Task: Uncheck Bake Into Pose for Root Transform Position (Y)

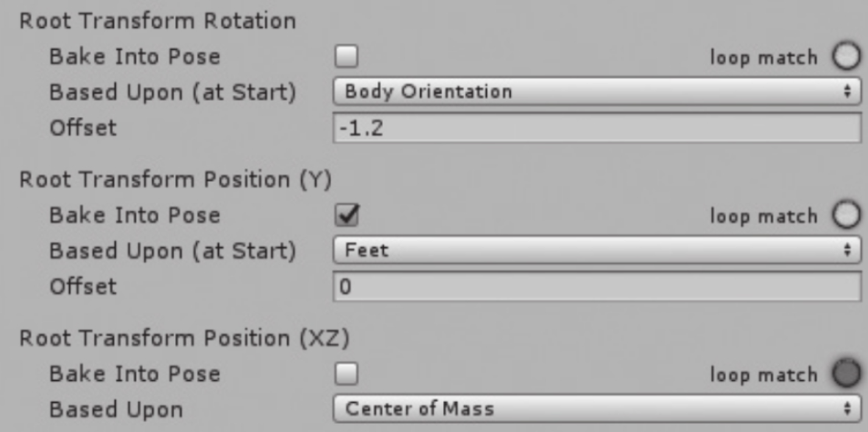Action: click(x=347, y=215)
